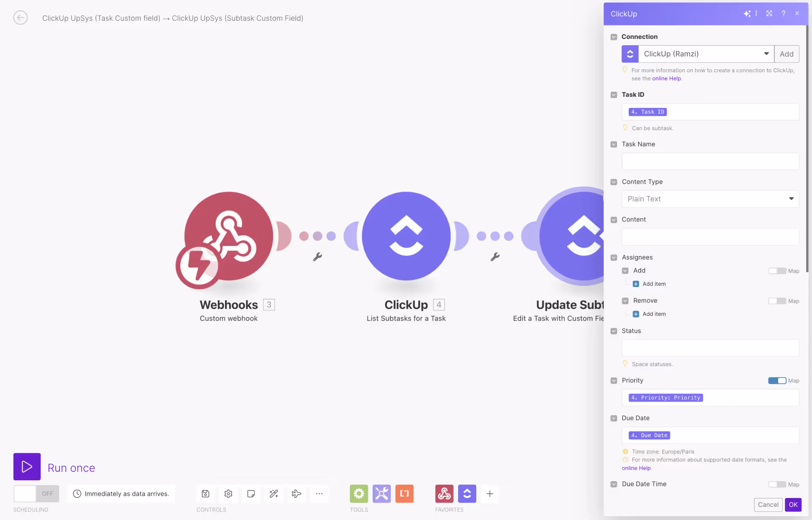The height and width of the screenshot is (520, 812).
Task: Open scenario settings gear in Controls
Action: coord(228,493)
